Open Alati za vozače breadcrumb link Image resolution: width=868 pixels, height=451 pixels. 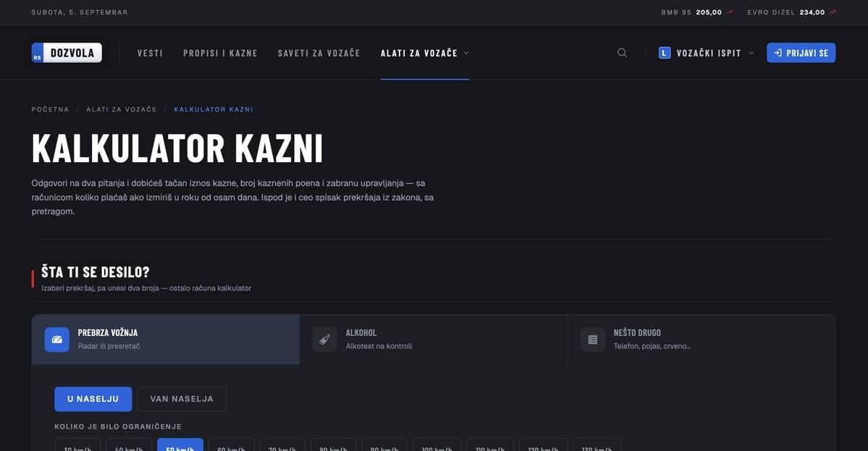pos(121,109)
